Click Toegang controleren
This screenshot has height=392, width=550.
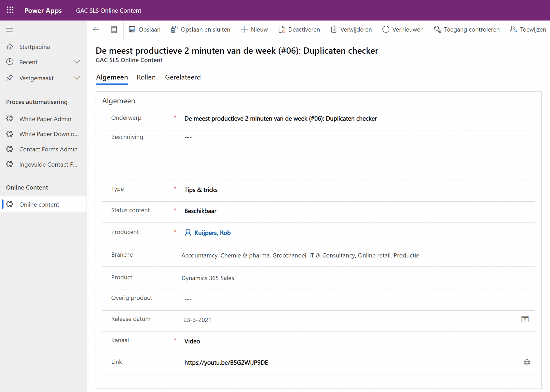(x=467, y=30)
